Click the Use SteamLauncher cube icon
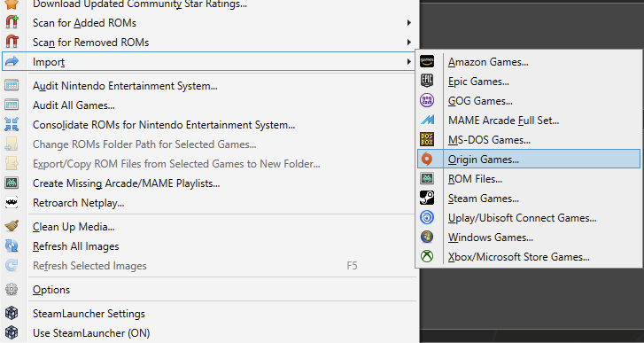 point(12,332)
